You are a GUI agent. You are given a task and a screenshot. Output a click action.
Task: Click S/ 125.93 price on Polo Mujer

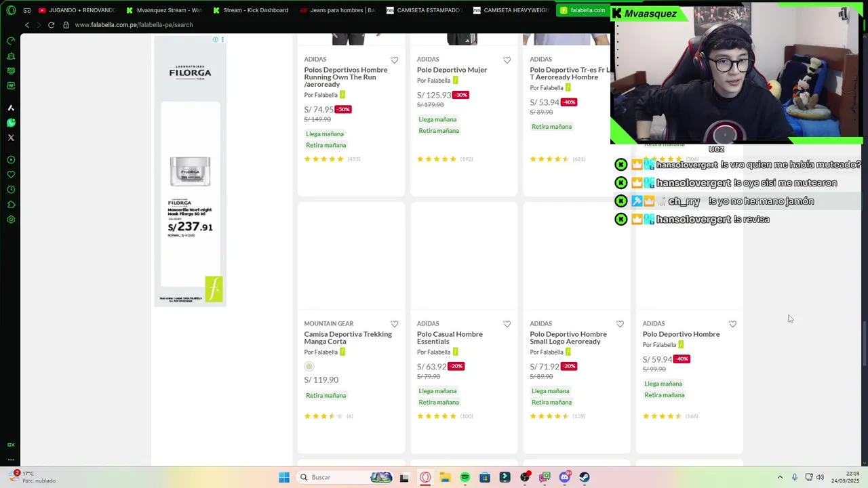[x=434, y=95]
